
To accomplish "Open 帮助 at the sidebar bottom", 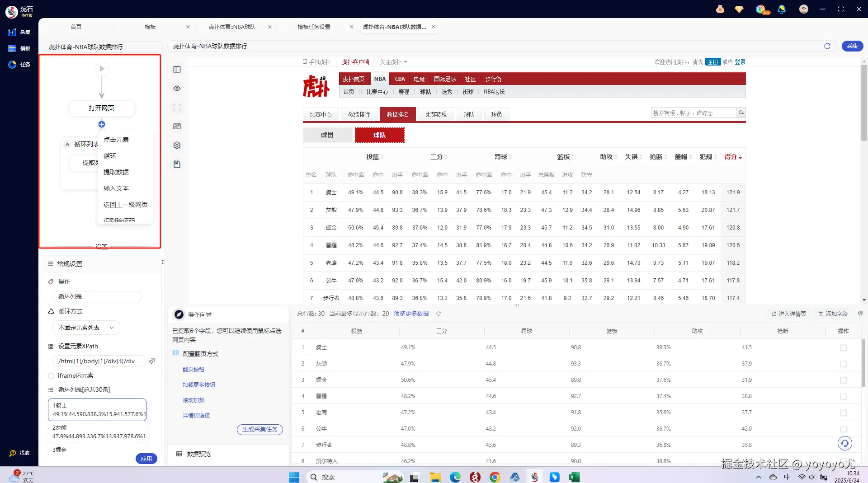I will coord(19,453).
